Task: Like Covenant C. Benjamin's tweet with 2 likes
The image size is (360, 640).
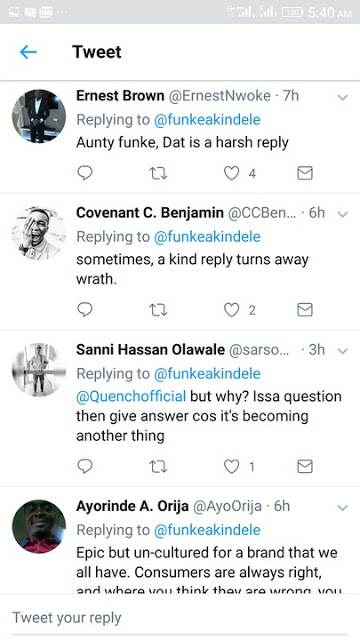Action: (231, 310)
